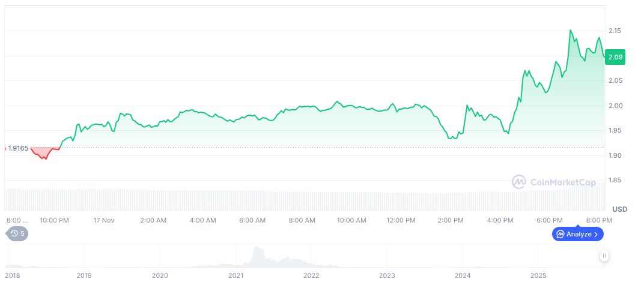The height and width of the screenshot is (282, 644).
Task: Click the 2021 peak in mini overview chart
Action: click(x=258, y=251)
